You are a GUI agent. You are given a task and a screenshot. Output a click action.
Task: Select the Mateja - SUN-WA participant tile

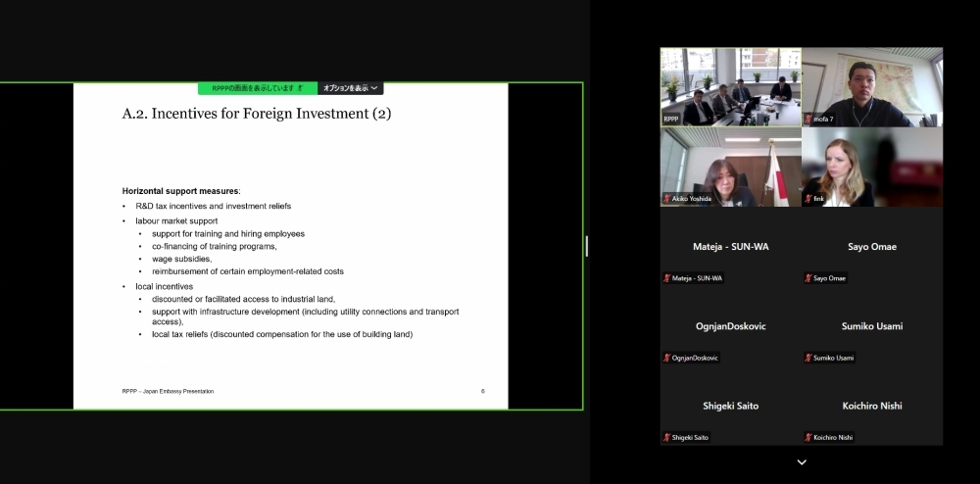point(730,247)
